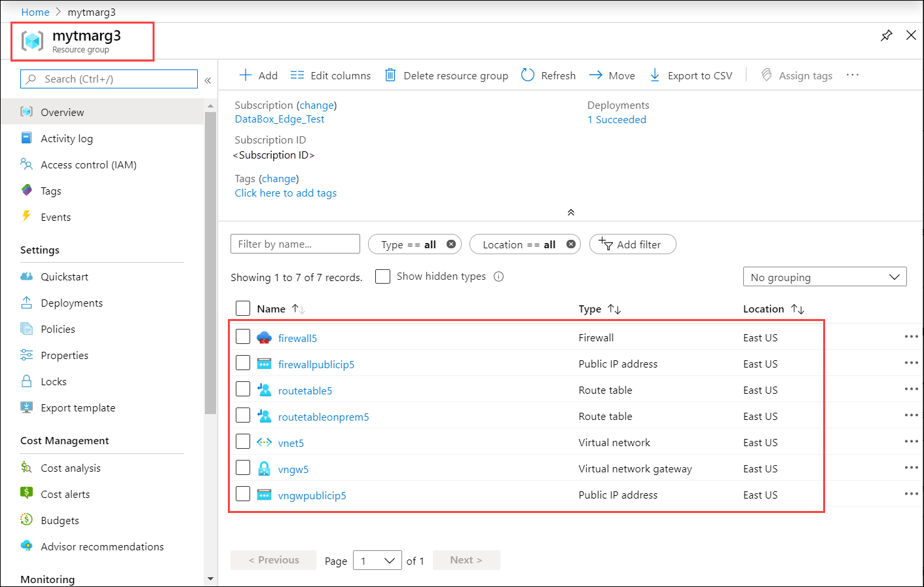Switch to Activity log in the sidebar
The image size is (924, 587).
[x=65, y=138]
